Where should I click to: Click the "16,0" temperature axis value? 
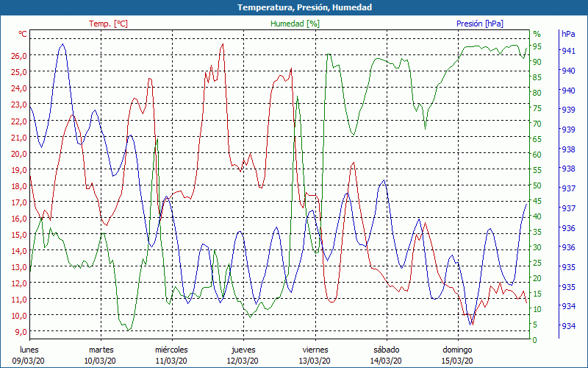click(x=20, y=219)
